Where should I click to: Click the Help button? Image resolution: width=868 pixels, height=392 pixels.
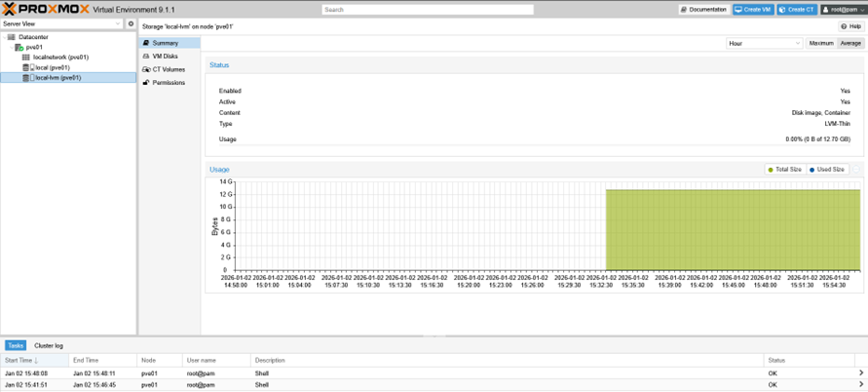tap(851, 26)
